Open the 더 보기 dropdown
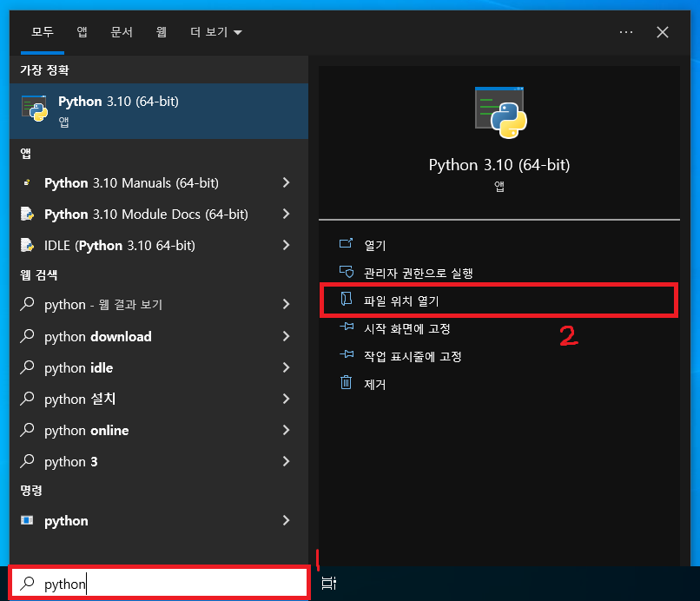Viewport: 700px width, 601px height. click(x=216, y=31)
